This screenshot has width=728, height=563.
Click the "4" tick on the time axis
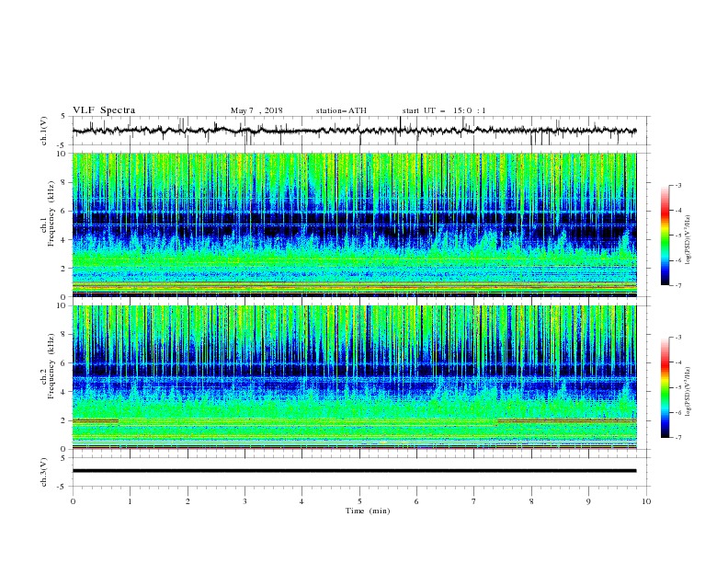coord(302,501)
